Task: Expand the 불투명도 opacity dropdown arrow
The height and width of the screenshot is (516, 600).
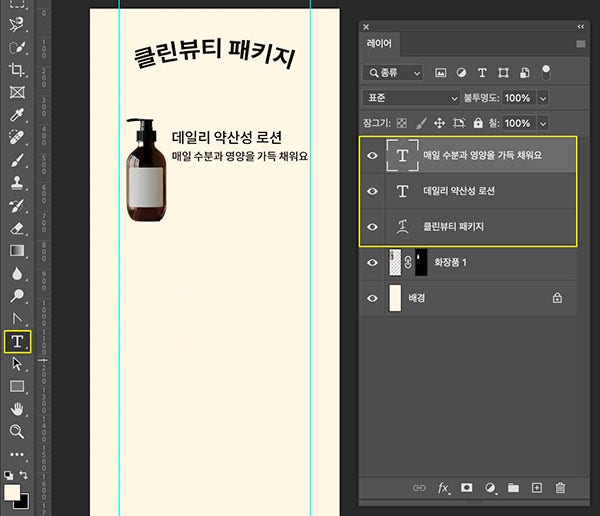Action: coord(544,98)
